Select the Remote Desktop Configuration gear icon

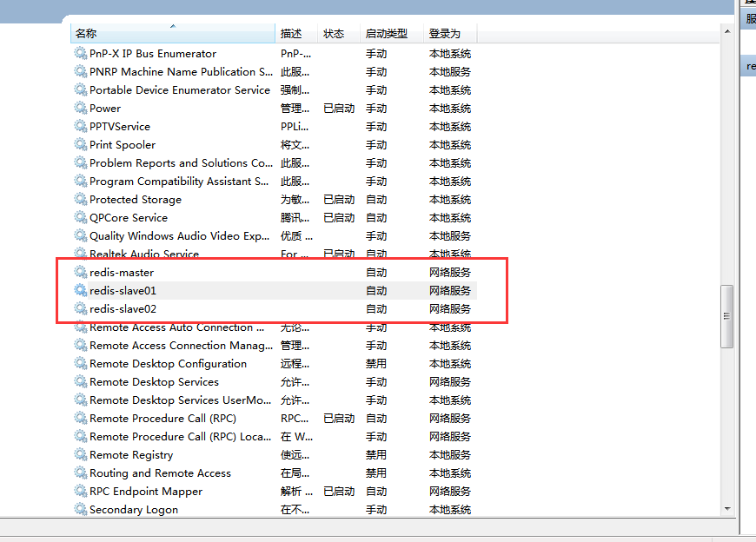click(x=81, y=363)
